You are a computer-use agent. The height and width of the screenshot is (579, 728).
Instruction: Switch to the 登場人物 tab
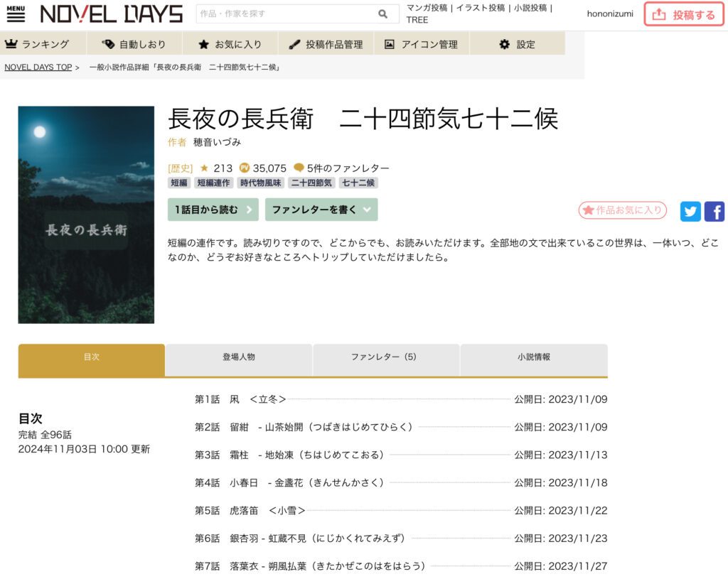coord(238,357)
